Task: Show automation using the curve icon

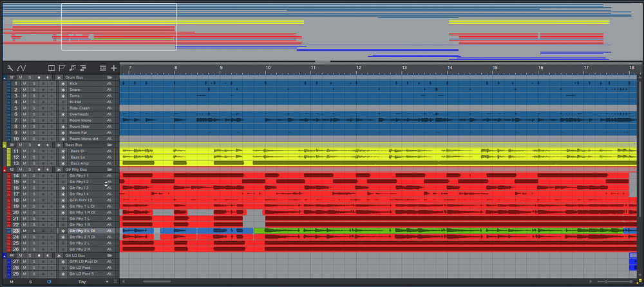Action: (21, 68)
